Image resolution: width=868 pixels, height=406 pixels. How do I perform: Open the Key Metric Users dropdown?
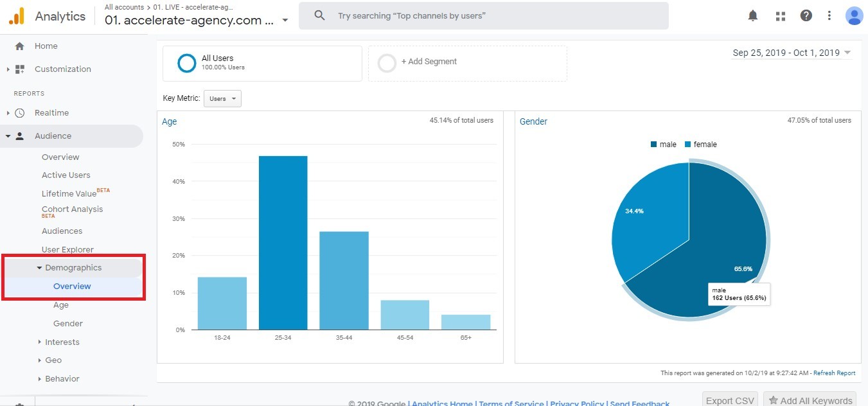coord(222,99)
